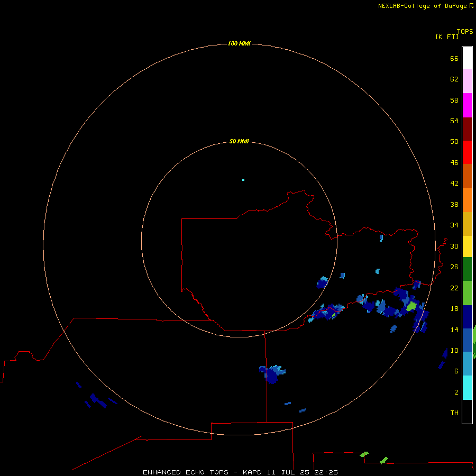Image resolution: width=476 pixels, height=476 pixels.
Task: Select the yellow 34 kft legend swatch
Action: 467,246
